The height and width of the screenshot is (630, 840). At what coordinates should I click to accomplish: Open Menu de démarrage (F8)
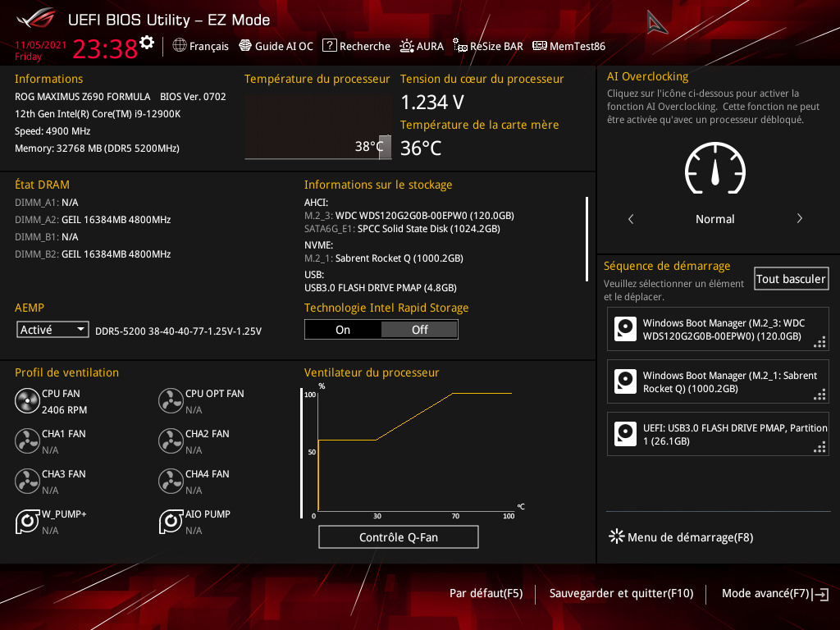pyautogui.click(x=681, y=536)
